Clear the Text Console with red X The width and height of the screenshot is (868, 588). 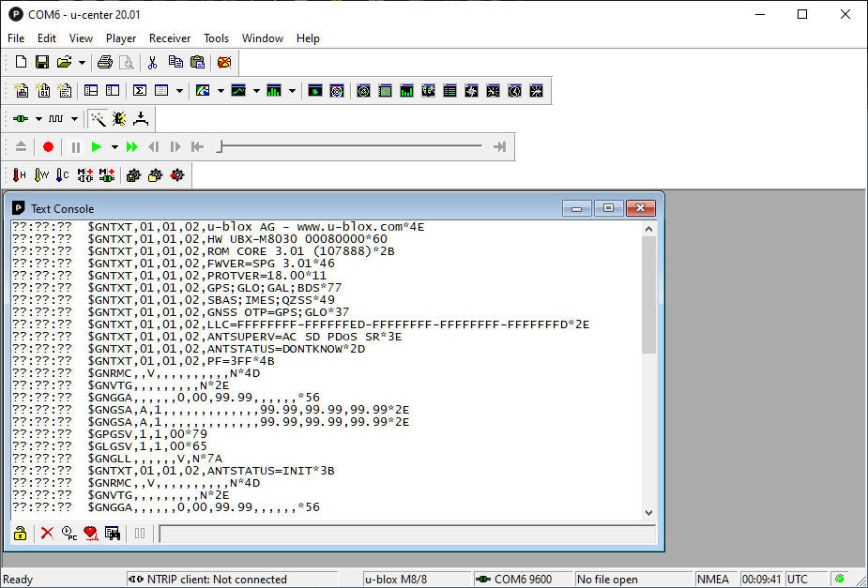point(48,534)
